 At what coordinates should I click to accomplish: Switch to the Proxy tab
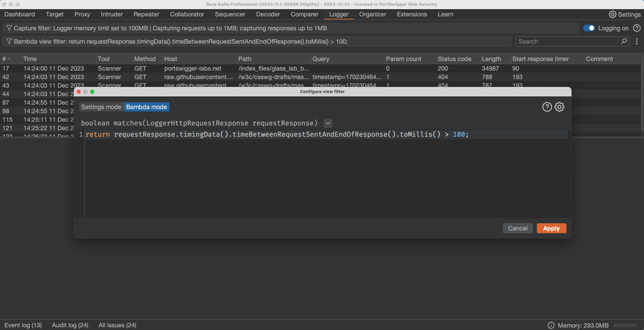click(82, 15)
